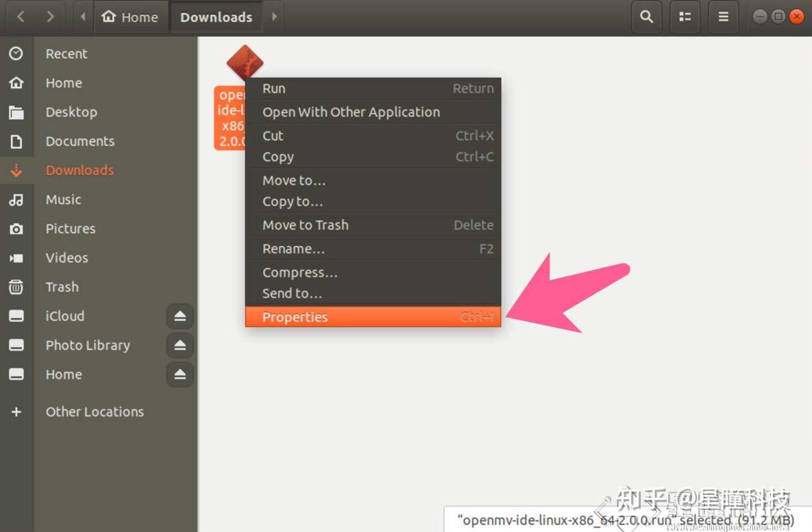Screen dimensions: 812x532
Task: Open the Documents folder from the sidebar
Action: click(x=79, y=141)
